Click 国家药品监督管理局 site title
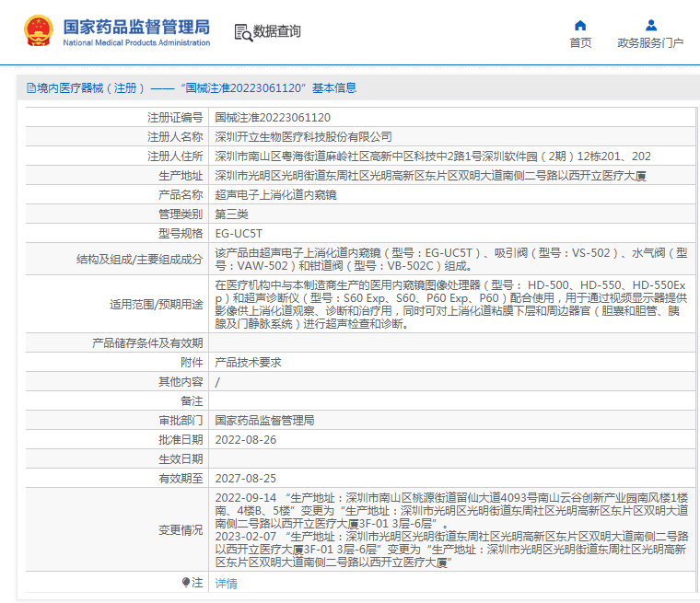 [x=136, y=27]
